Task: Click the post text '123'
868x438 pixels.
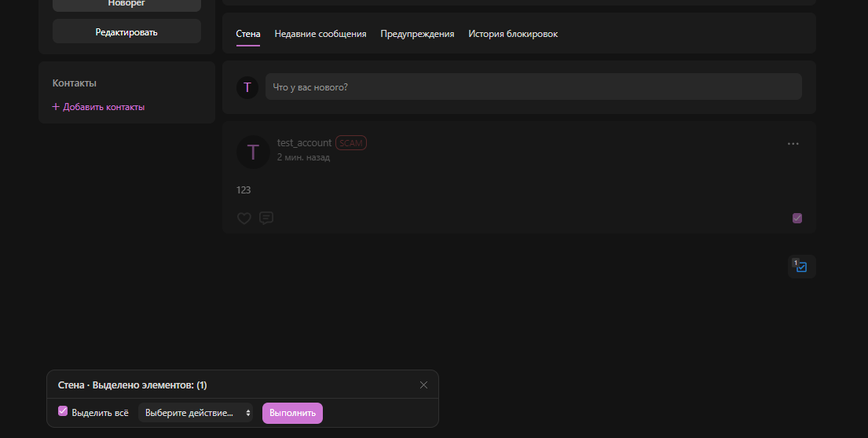Action: 244,190
